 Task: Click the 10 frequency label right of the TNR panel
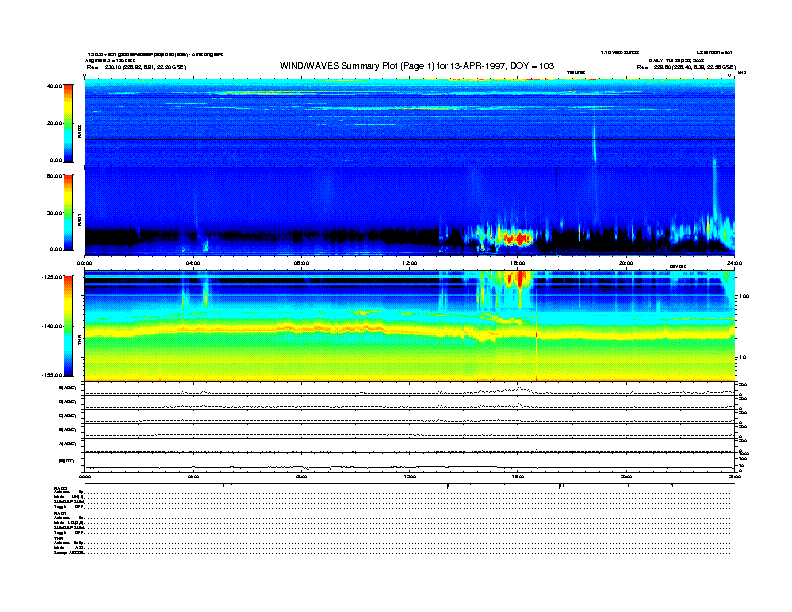click(x=742, y=357)
